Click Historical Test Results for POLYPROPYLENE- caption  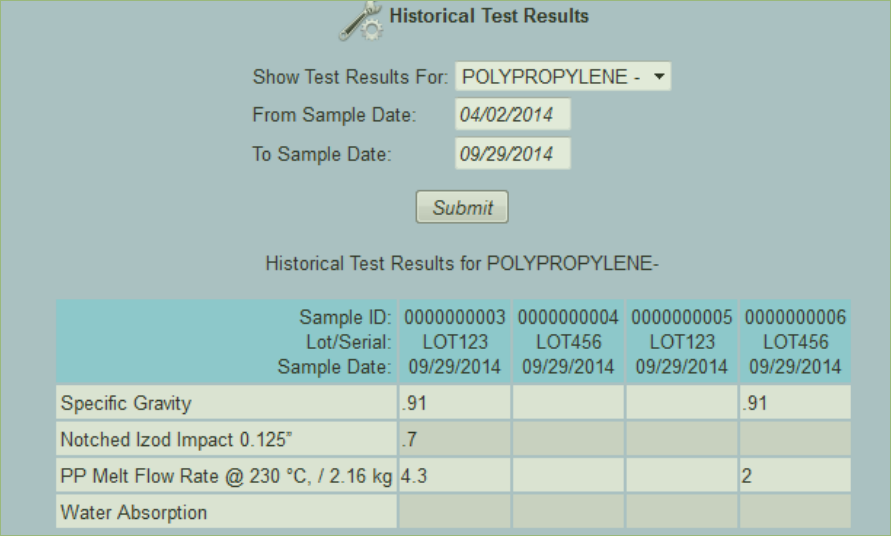coord(462,264)
